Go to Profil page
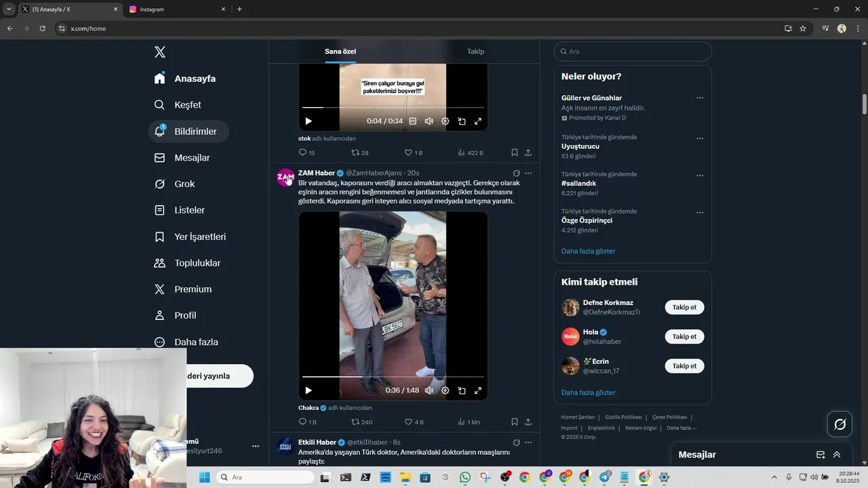 (x=176, y=316)
